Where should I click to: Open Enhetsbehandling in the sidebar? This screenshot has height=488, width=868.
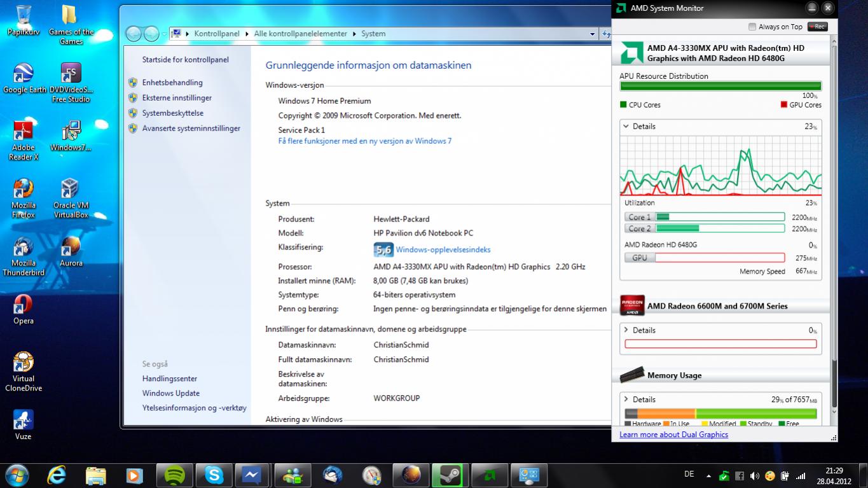pyautogui.click(x=172, y=83)
